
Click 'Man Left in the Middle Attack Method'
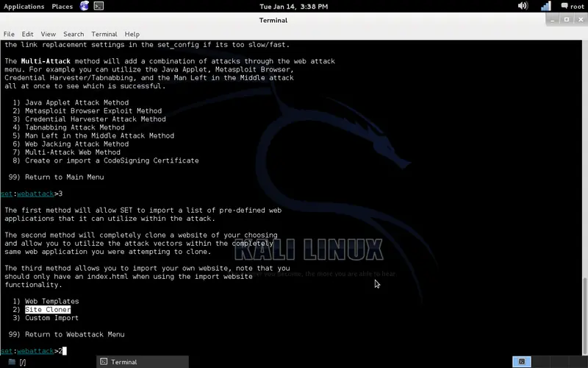point(99,135)
